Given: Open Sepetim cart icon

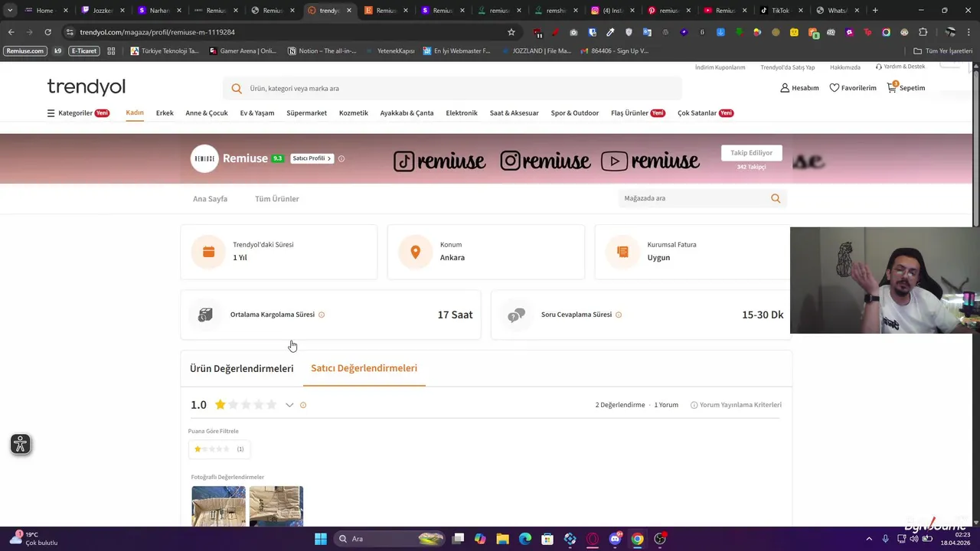Looking at the screenshot, I should point(892,87).
